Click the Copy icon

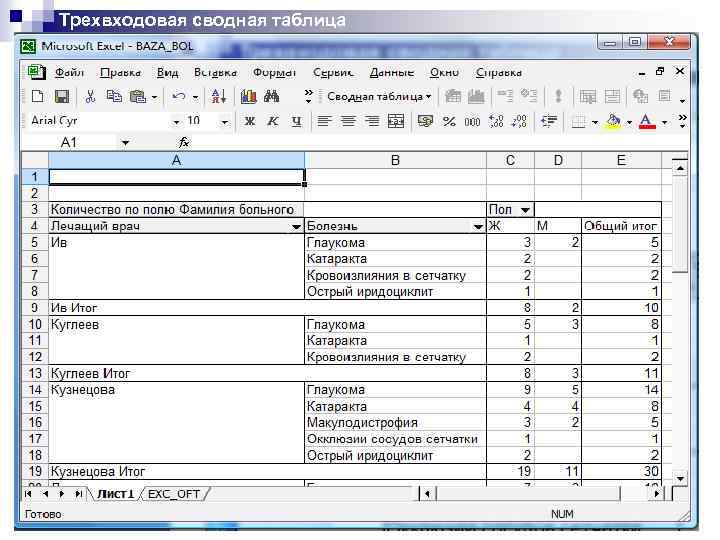[x=114, y=96]
